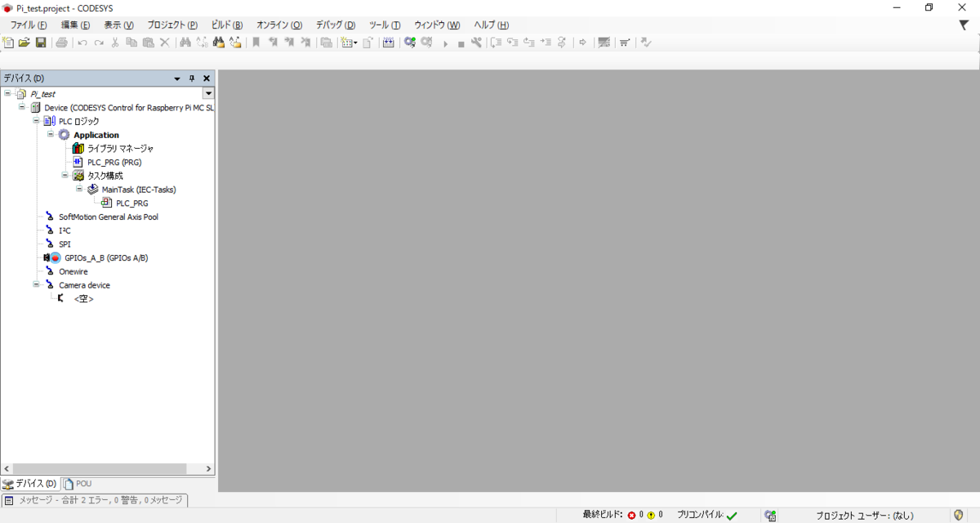Click the Toggle bookmark icon
980x523 pixels.
pos(256,42)
